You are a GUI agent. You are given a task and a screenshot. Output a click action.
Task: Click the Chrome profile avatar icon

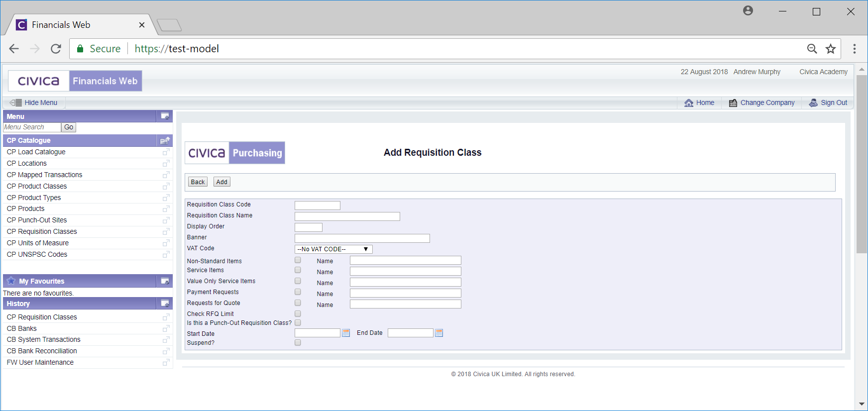coord(748,10)
